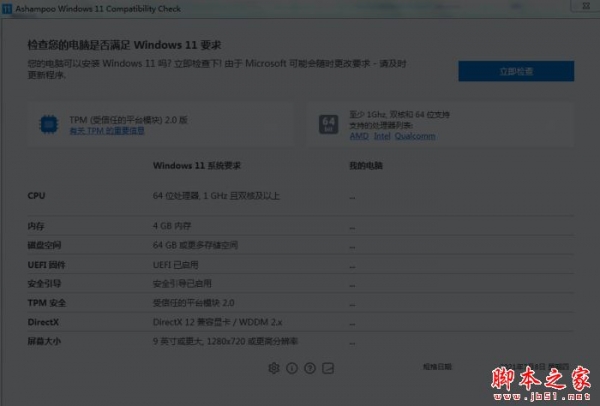Viewport: 600px width, 406px height.
Task: Click the TPM 2.0 版 heading text
Action: (128, 120)
